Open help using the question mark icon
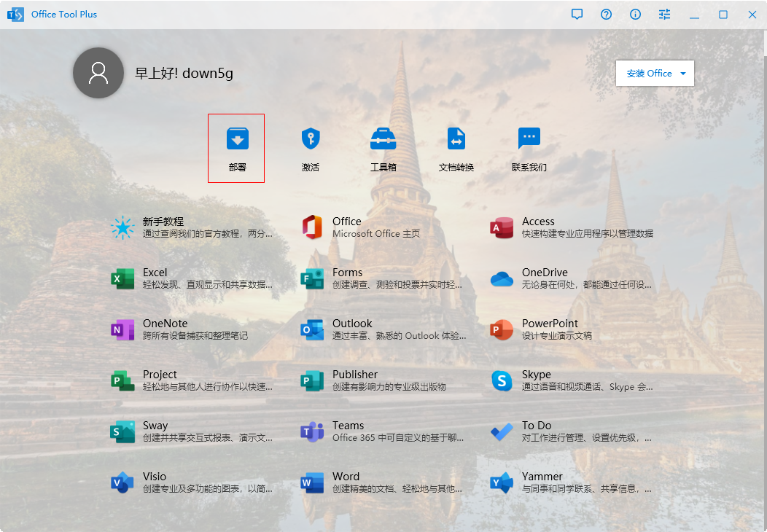This screenshot has height=532, width=767. [606, 14]
